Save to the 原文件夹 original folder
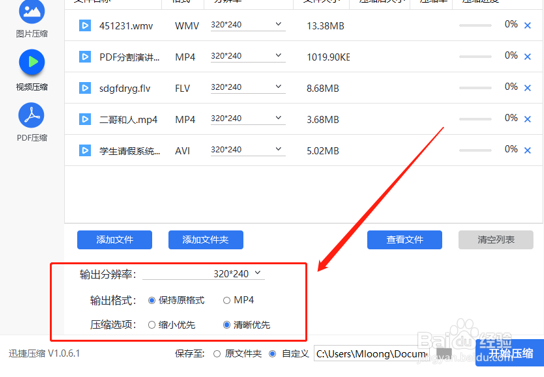Viewport: 544px width, 377px height. point(217,354)
